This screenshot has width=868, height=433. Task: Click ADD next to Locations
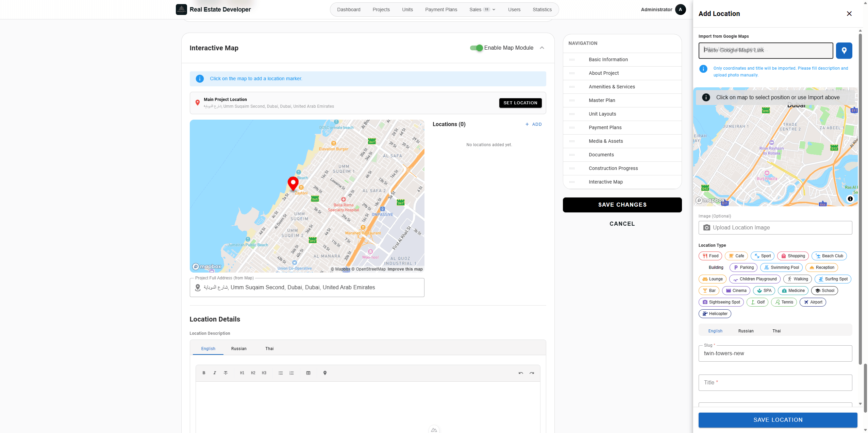point(533,124)
